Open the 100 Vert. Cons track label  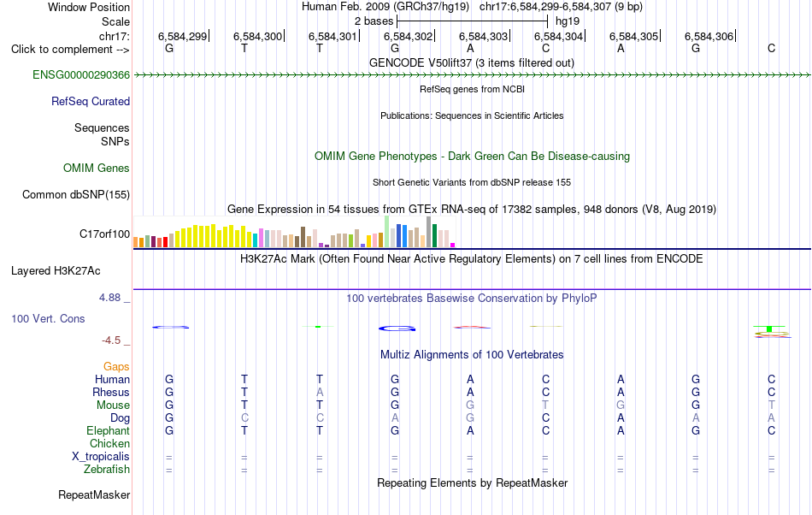click(48, 319)
